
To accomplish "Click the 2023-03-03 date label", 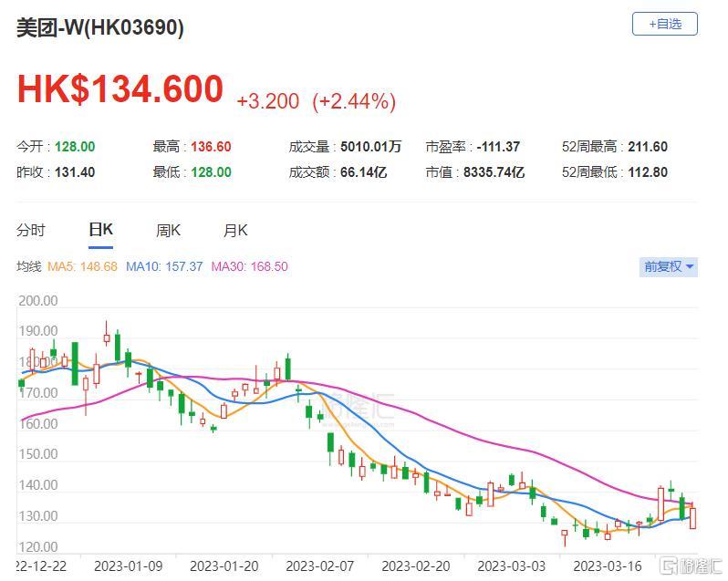I will (x=512, y=566).
